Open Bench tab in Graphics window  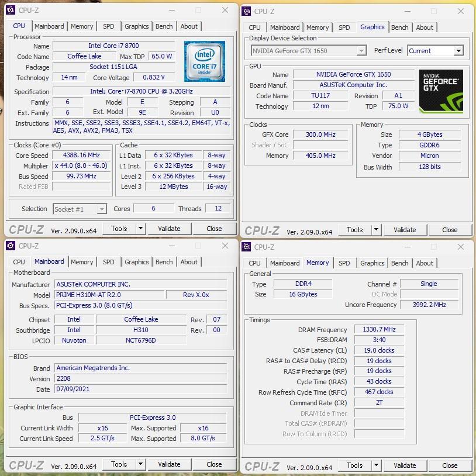(x=399, y=27)
